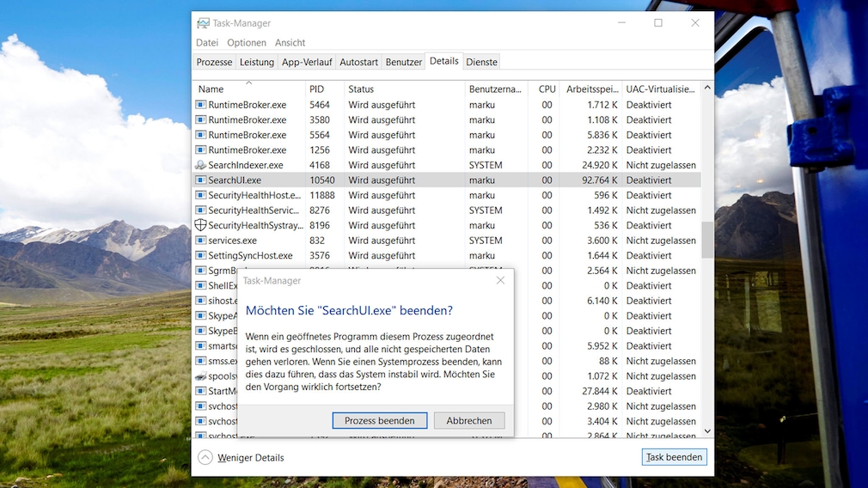Click the services.exe process icon

pos(200,241)
